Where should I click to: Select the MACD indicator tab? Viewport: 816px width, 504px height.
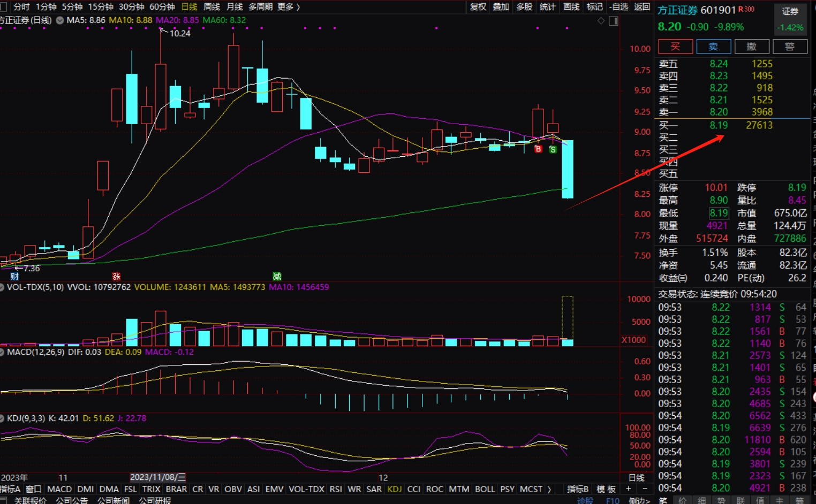point(59,489)
